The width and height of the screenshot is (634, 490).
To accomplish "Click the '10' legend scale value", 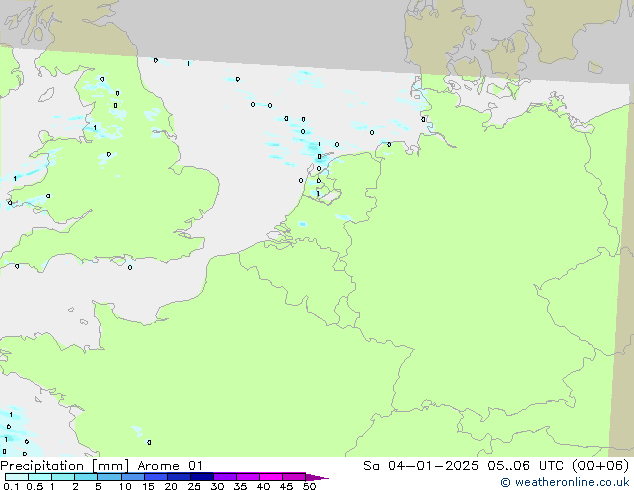I will click(x=125, y=486).
